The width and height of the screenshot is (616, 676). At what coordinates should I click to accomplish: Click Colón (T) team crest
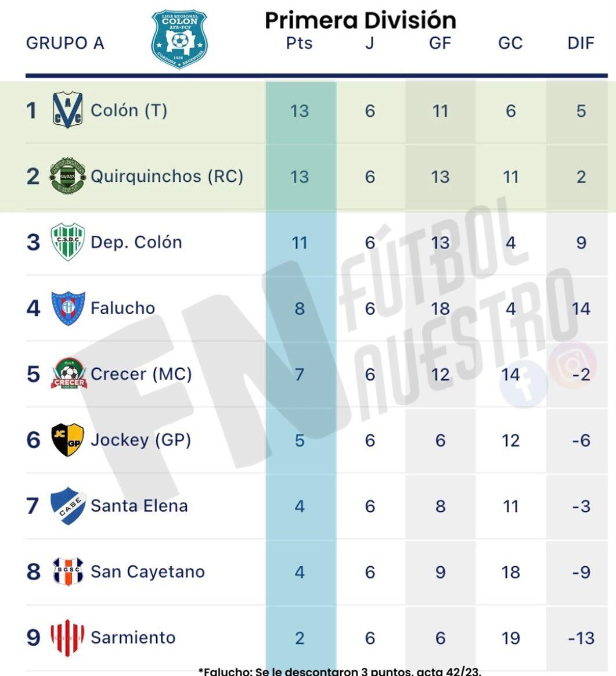(x=67, y=110)
